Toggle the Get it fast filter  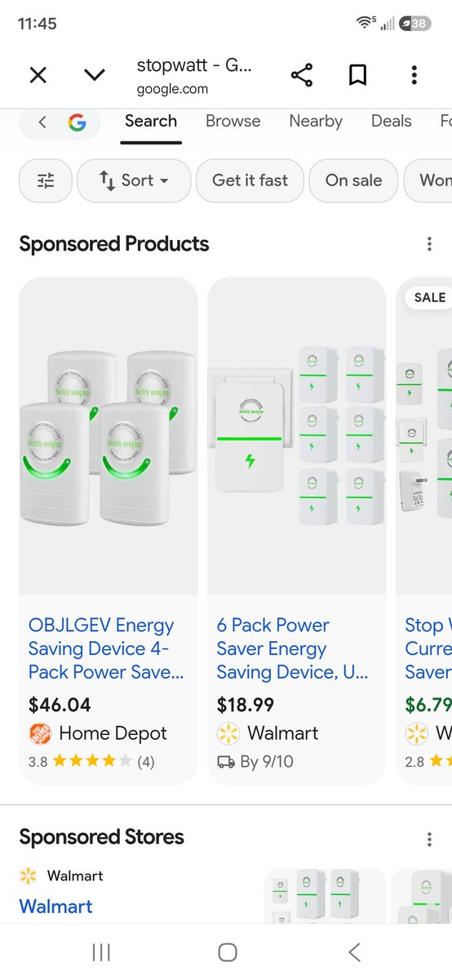(x=250, y=180)
